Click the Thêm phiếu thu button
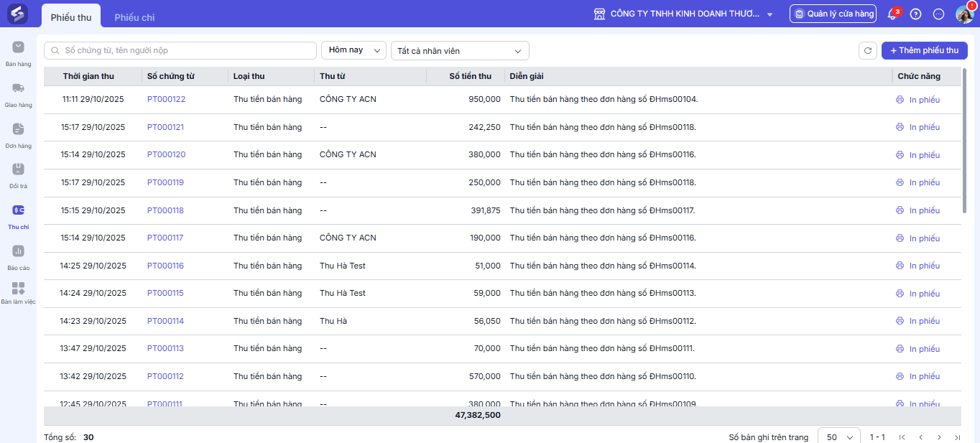 point(925,50)
